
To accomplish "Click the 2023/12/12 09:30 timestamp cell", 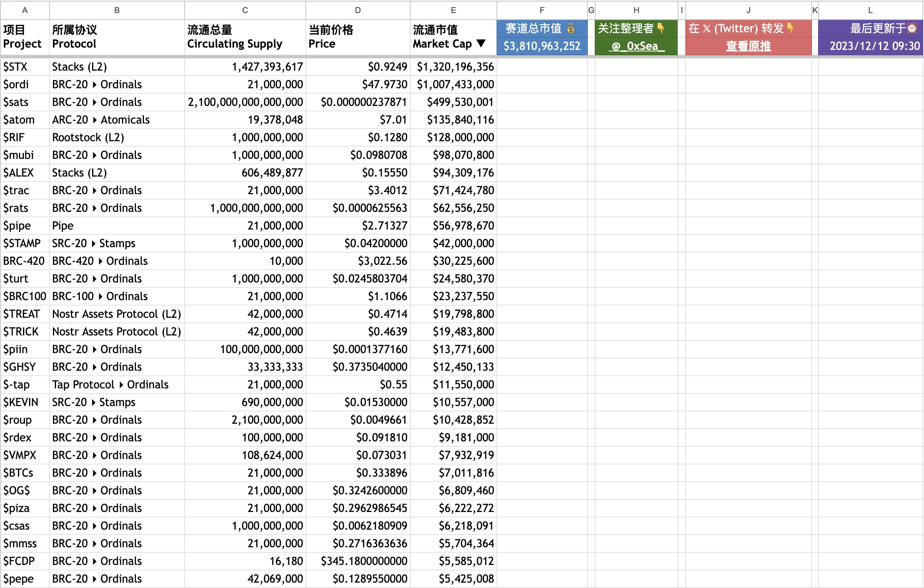I will click(871, 46).
